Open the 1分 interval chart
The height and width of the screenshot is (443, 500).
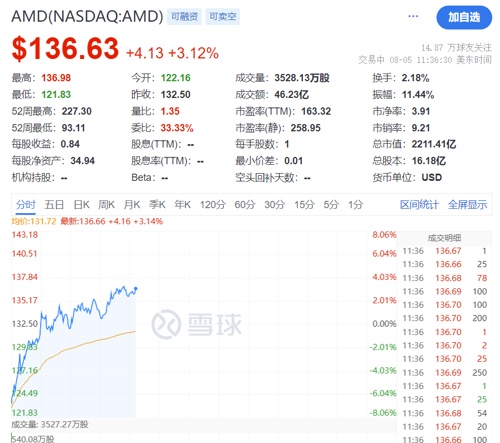(x=356, y=204)
